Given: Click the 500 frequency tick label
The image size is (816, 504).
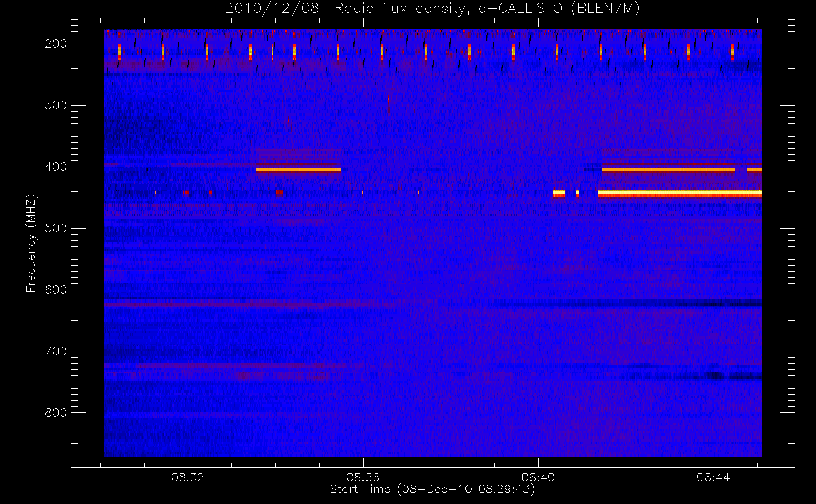Looking at the screenshot, I should (56, 228).
